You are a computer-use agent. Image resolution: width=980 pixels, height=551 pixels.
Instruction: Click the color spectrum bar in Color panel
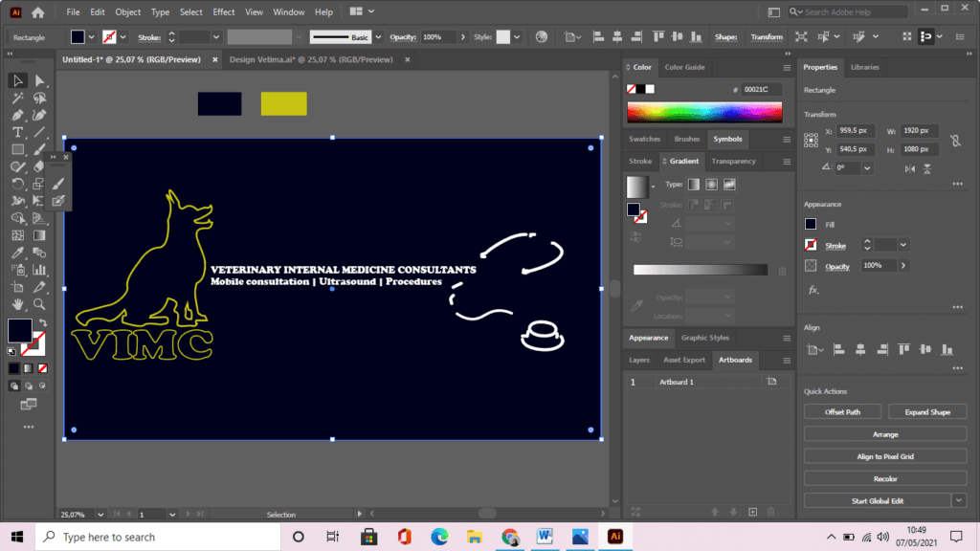pos(704,113)
